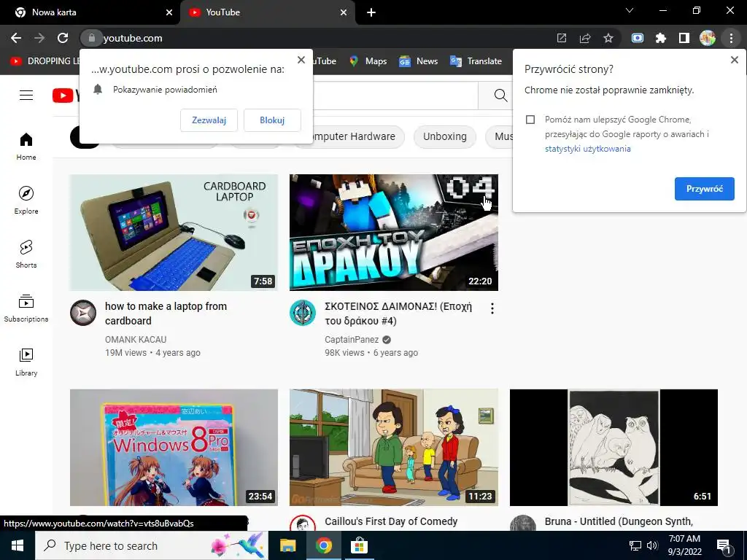Click the YouTube search input field
The height and width of the screenshot is (560, 747).
[395, 96]
